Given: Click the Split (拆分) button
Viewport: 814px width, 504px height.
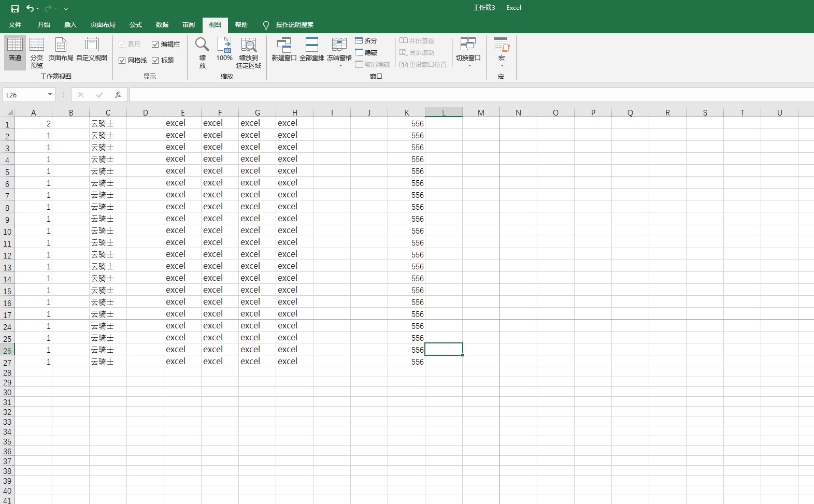Looking at the screenshot, I should [366, 40].
